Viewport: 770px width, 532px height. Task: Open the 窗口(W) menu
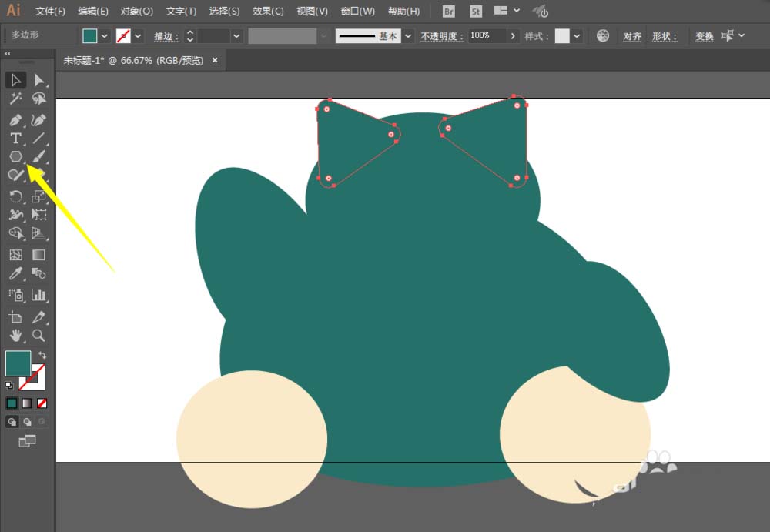[x=358, y=12]
